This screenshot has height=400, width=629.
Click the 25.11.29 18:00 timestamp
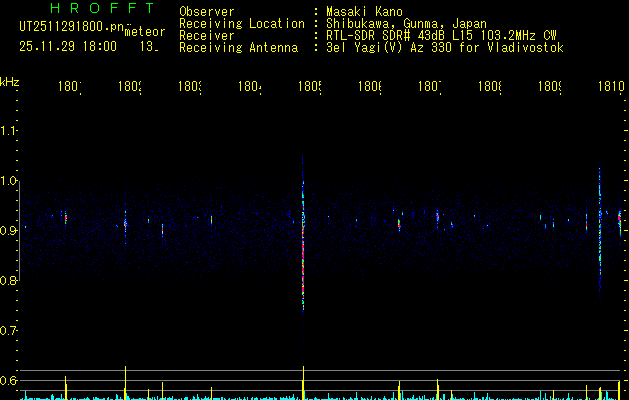pos(66,46)
